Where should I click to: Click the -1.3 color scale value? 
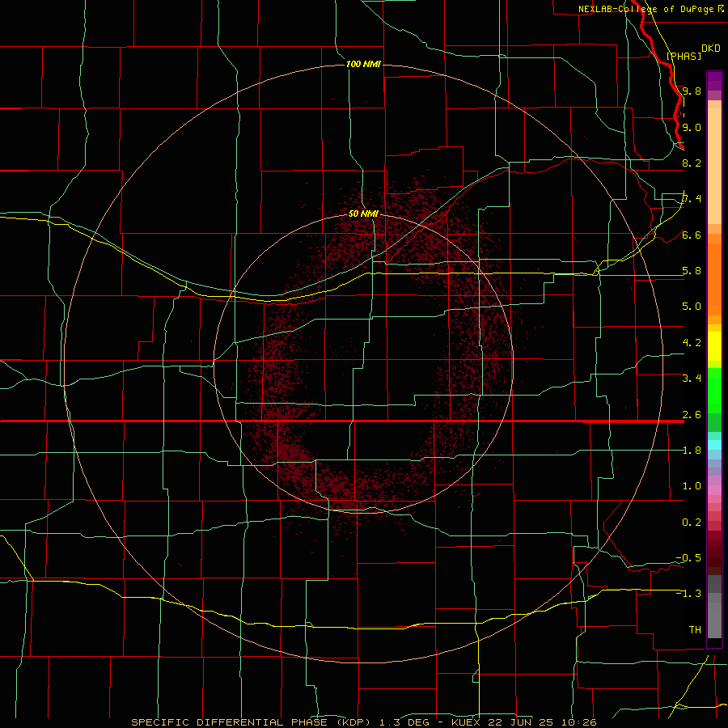tap(688, 594)
